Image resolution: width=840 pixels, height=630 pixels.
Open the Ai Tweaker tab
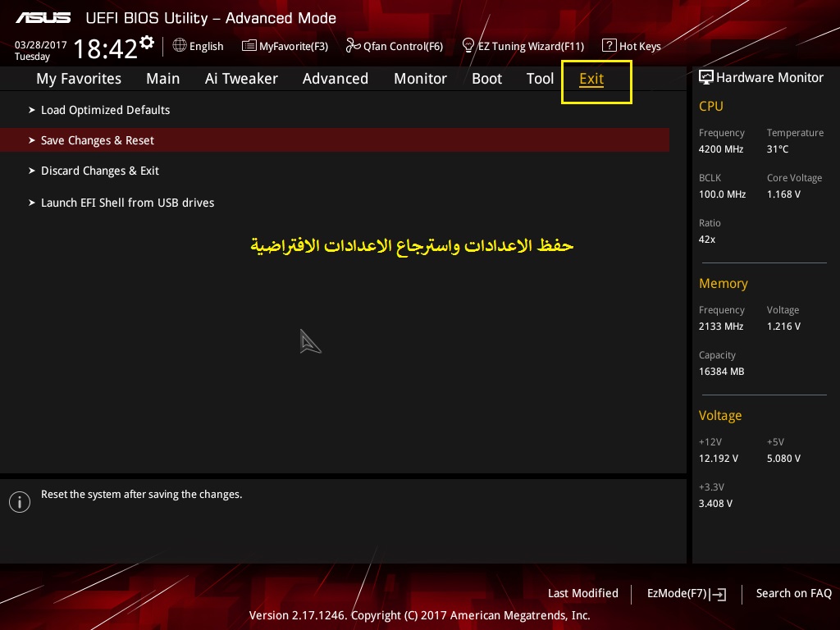(241, 79)
